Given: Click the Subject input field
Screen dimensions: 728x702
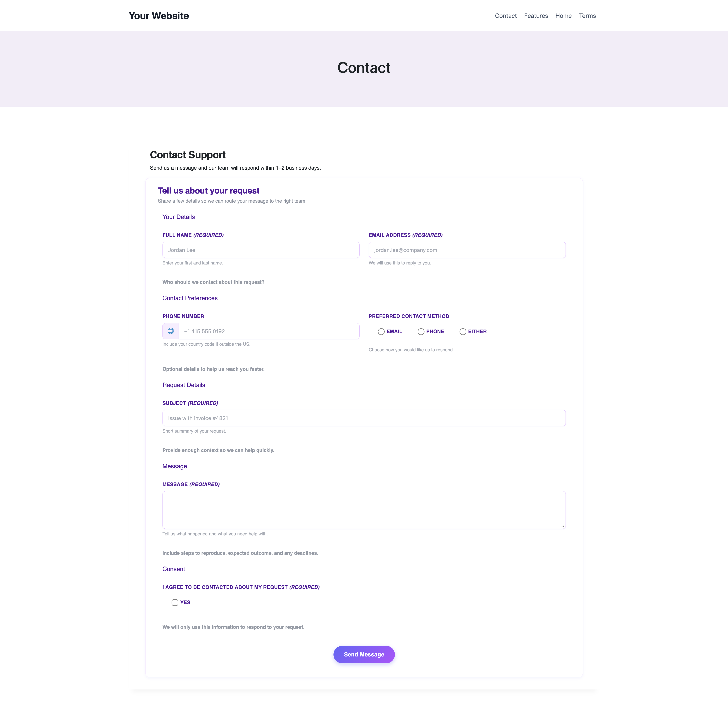Looking at the screenshot, I should pyautogui.click(x=364, y=418).
